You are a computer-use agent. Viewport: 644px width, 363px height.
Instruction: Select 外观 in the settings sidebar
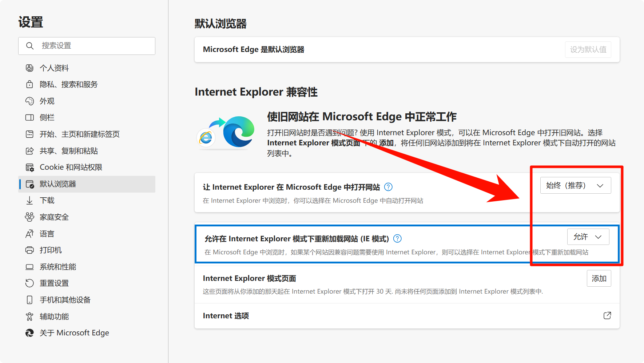(x=87, y=101)
